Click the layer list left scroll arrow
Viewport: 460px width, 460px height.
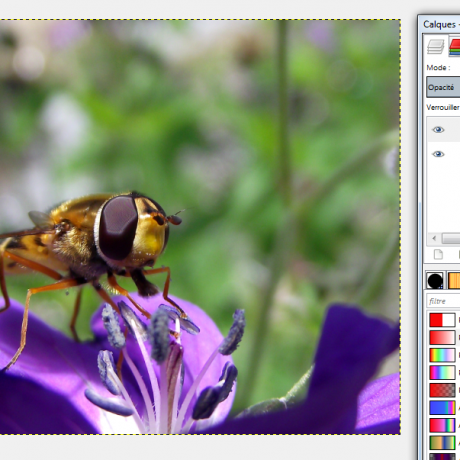tap(434, 238)
